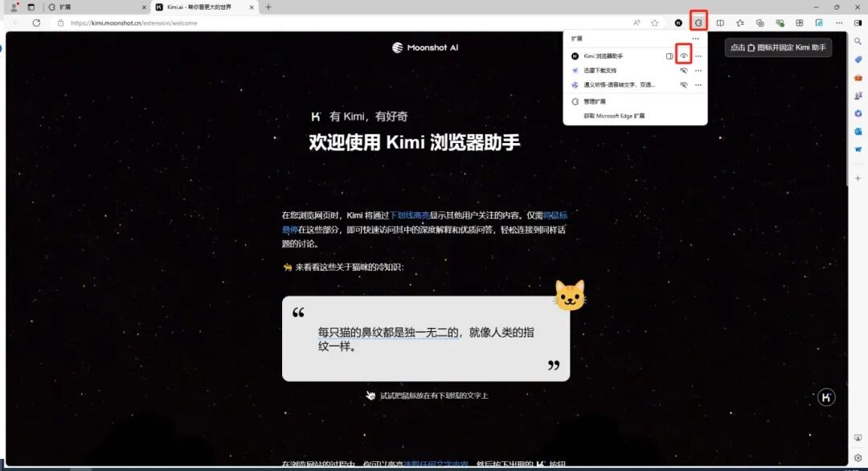Open more actions for 通义听悟 extension
Viewport: 868px width, 471px height.
[x=698, y=84]
